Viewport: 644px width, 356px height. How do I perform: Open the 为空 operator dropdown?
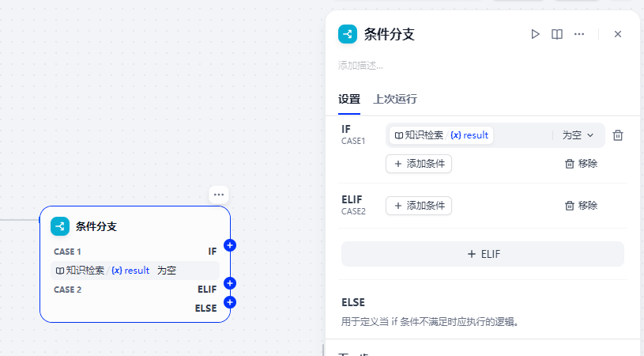(578, 135)
